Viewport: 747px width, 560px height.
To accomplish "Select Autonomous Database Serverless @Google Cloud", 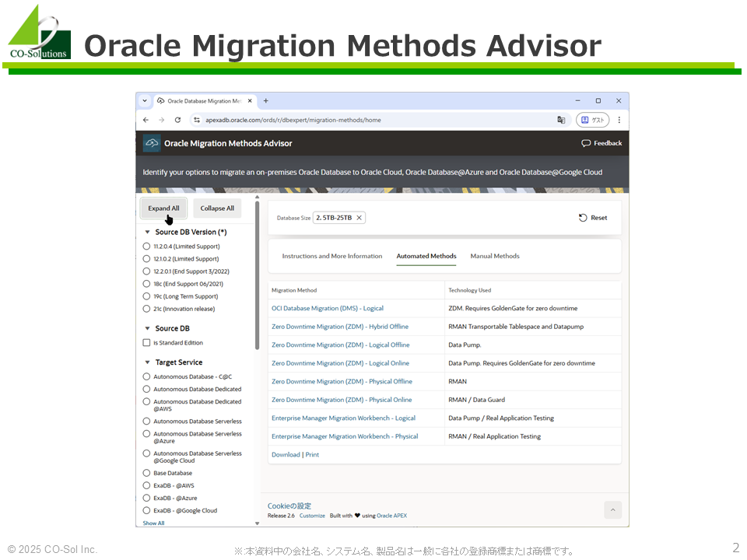I will click(147, 453).
